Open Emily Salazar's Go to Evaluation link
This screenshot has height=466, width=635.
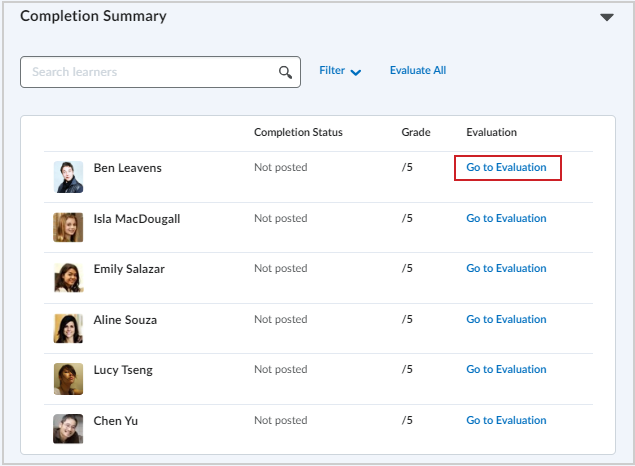pos(506,268)
